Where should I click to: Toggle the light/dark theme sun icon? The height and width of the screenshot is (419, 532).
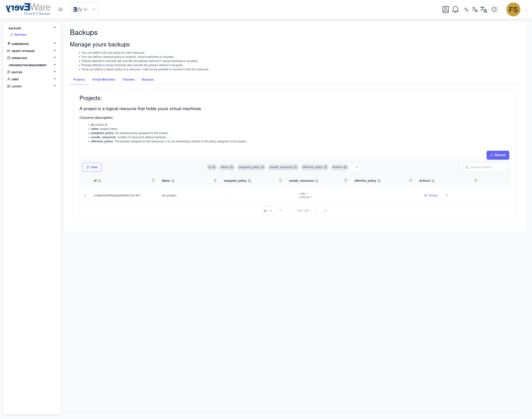494,10
